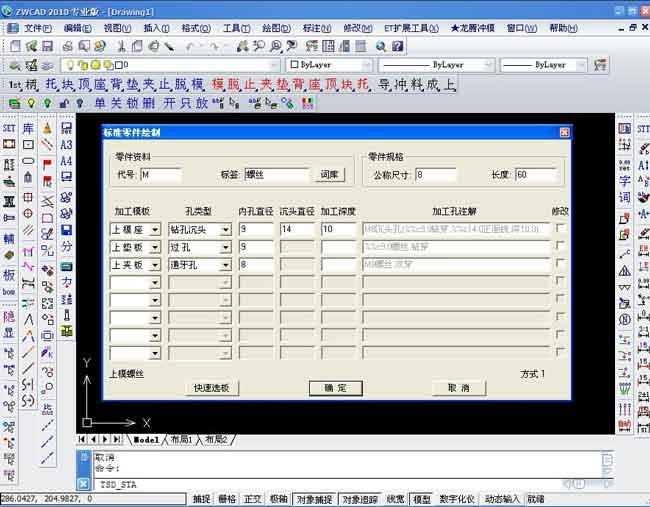Click the 长度 input field
The height and width of the screenshot is (507, 650).
pyautogui.click(x=535, y=175)
